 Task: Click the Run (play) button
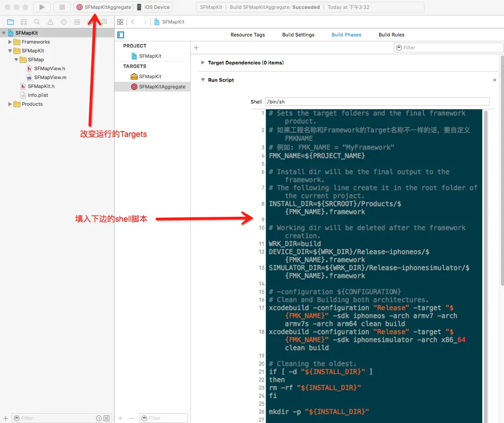coord(42,7)
